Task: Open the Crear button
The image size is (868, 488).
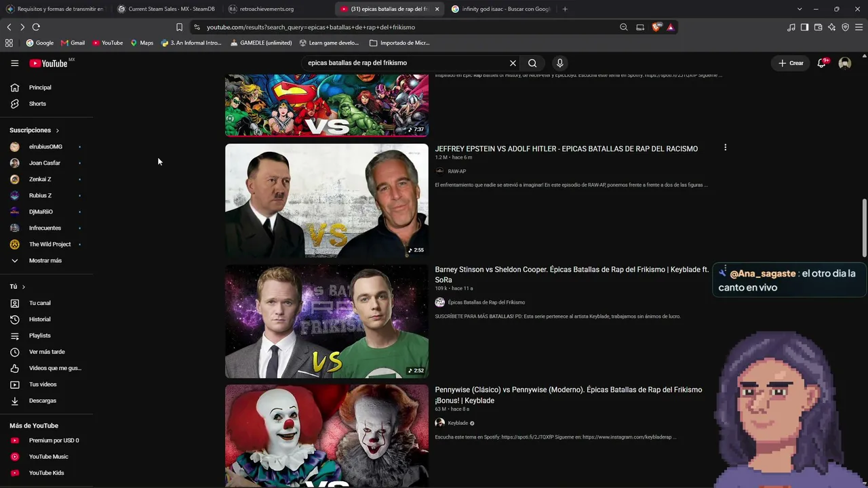Action: [791, 63]
